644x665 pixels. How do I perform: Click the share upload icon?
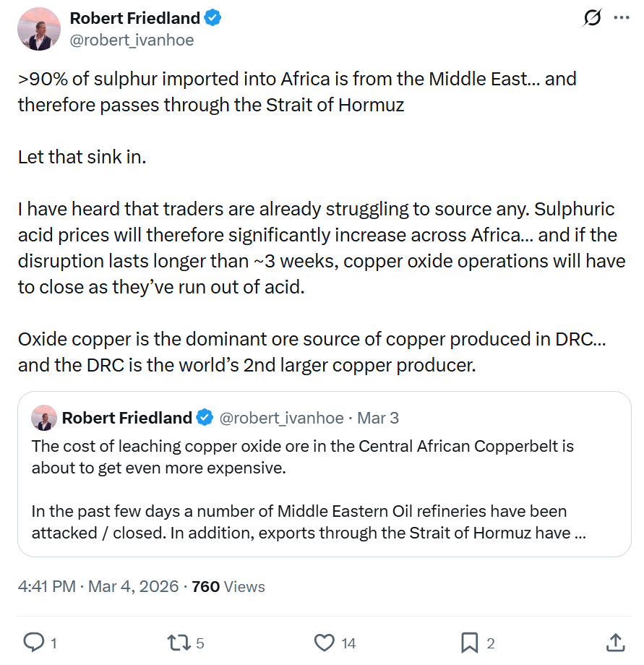pyautogui.click(x=615, y=642)
